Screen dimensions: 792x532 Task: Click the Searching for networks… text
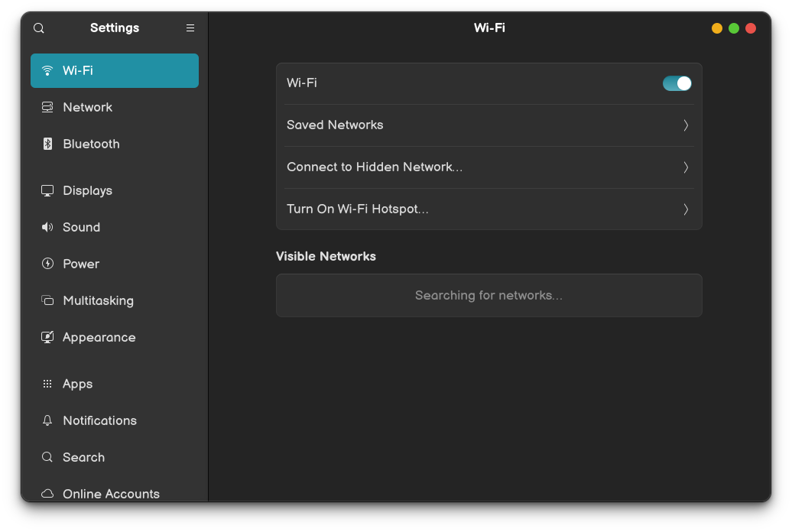click(x=489, y=296)
